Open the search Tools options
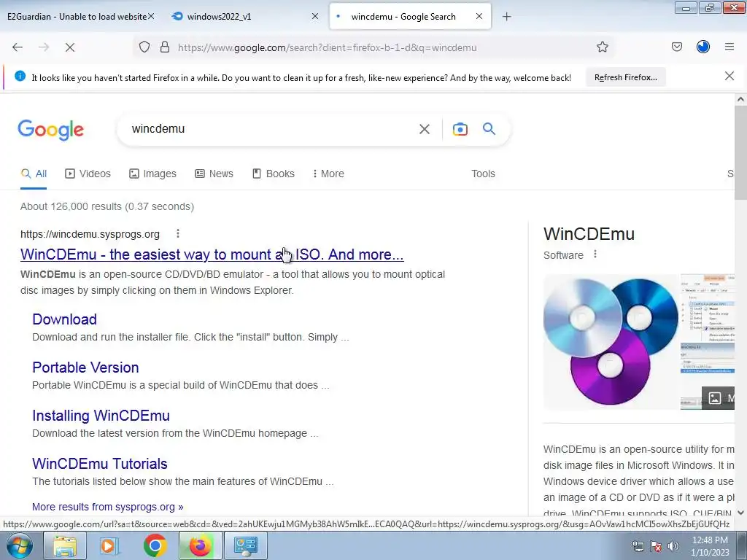This screenshot has width=747, height=560. pyautogui.click(x=483, y=174)
